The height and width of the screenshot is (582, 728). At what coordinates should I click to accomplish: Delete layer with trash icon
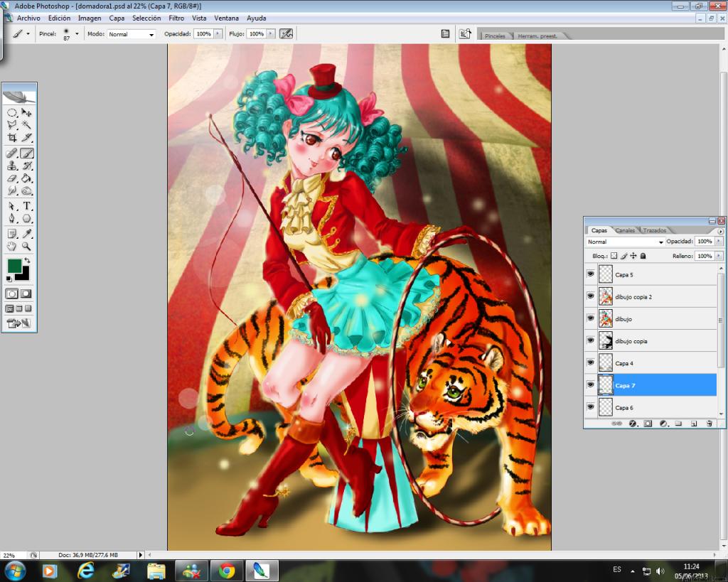click(709, 424)
